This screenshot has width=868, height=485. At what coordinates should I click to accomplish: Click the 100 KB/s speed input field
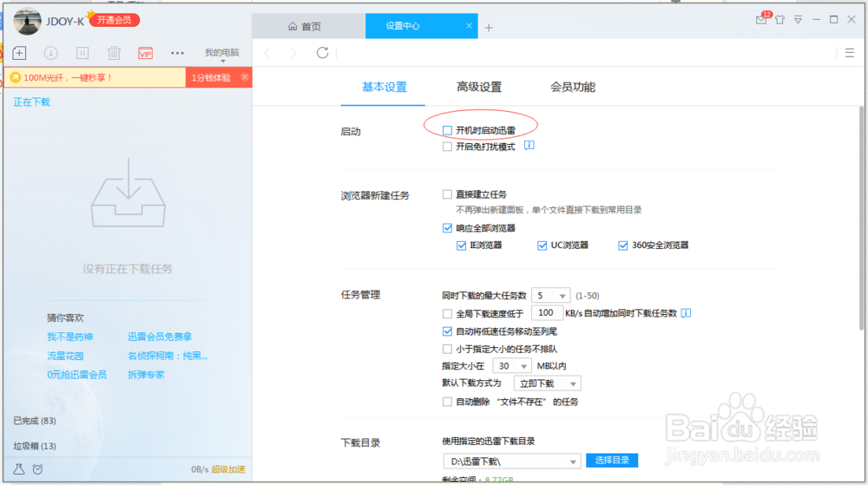pos(547,313)
